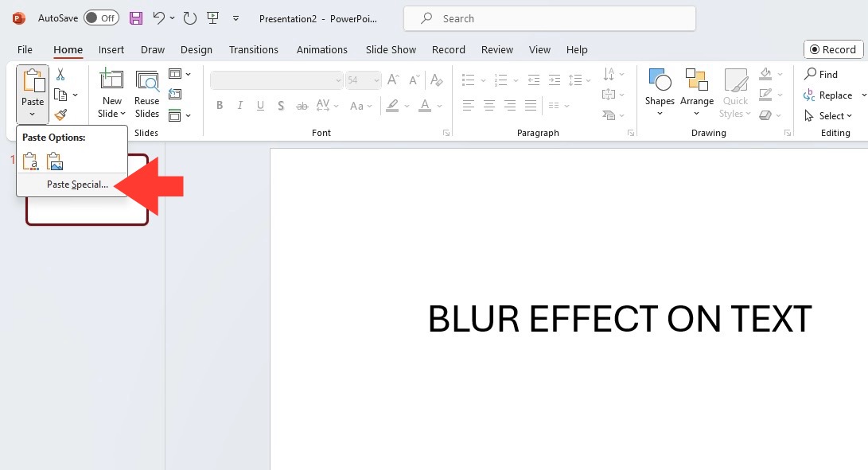Open the Section dropdown
Screen dimensions: 868x470
tap(179, 115)
